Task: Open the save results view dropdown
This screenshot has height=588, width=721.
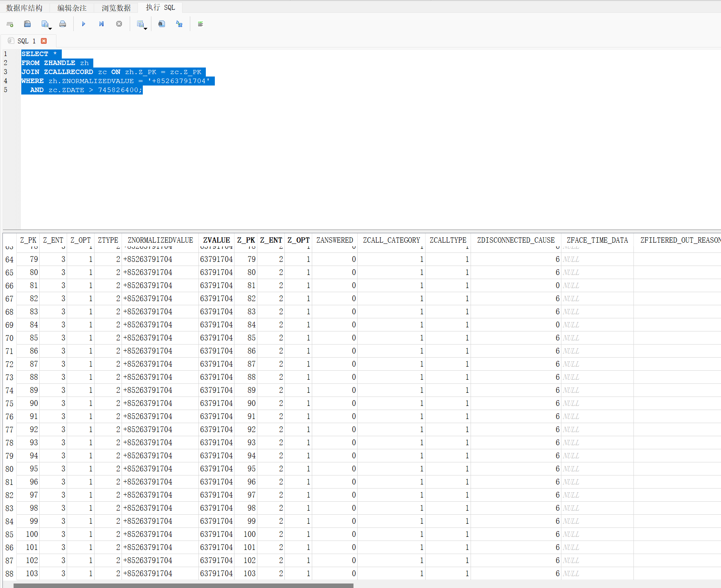Action: 142,24
